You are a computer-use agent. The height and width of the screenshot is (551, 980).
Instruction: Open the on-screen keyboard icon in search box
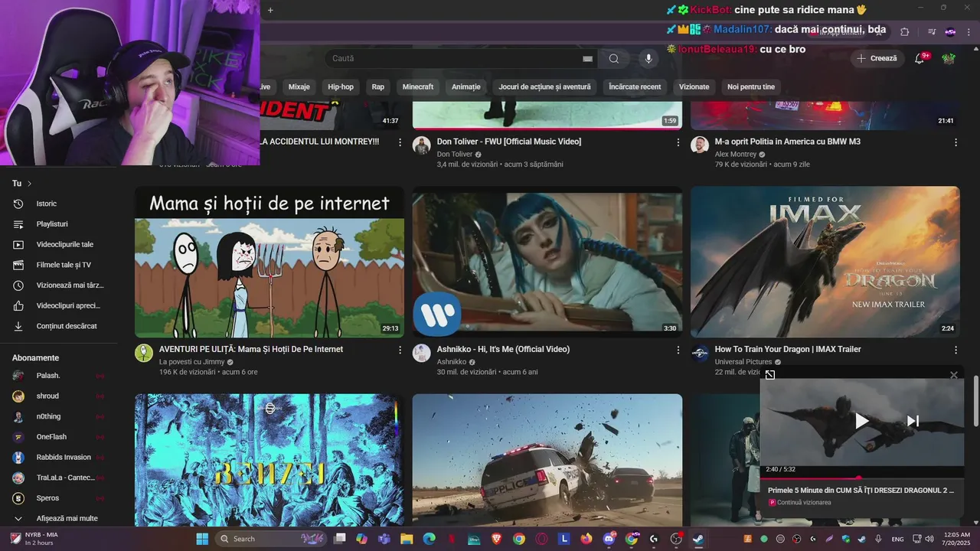tap(587, 59)
